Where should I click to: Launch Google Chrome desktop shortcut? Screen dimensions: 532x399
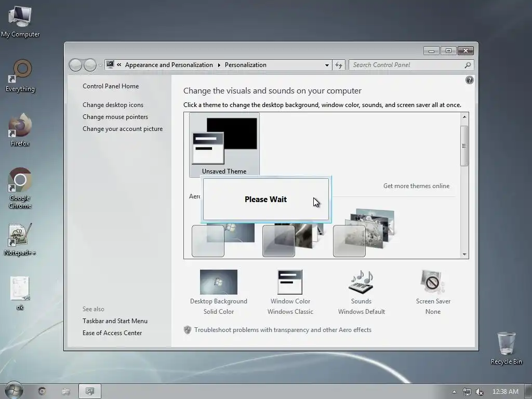pyautogui.click(x=20, y=188)
